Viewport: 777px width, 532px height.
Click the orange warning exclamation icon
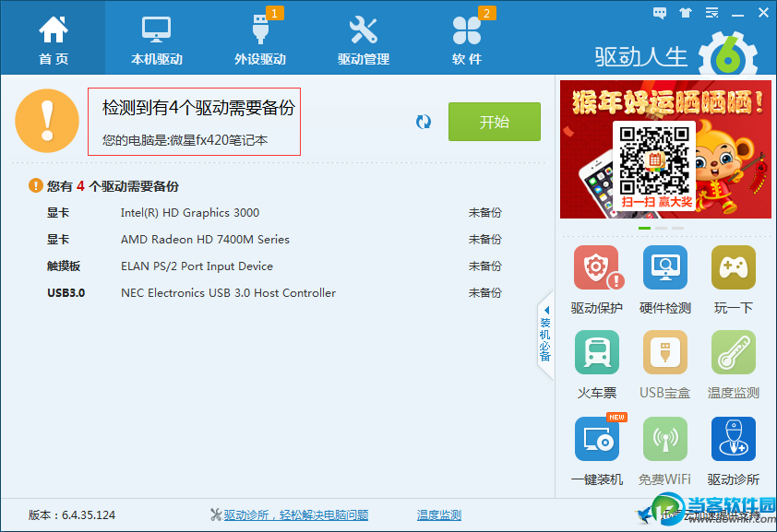47,121
